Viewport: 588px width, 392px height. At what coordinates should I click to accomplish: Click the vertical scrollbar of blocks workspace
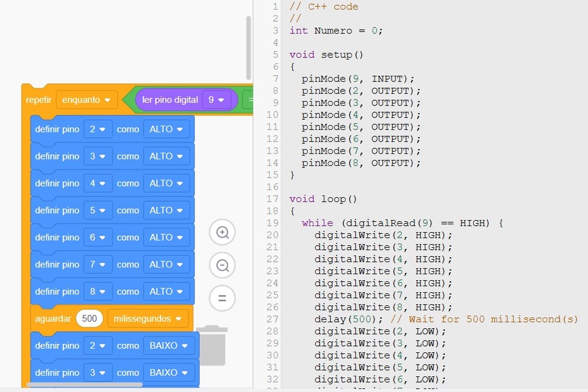coord(248,47)
